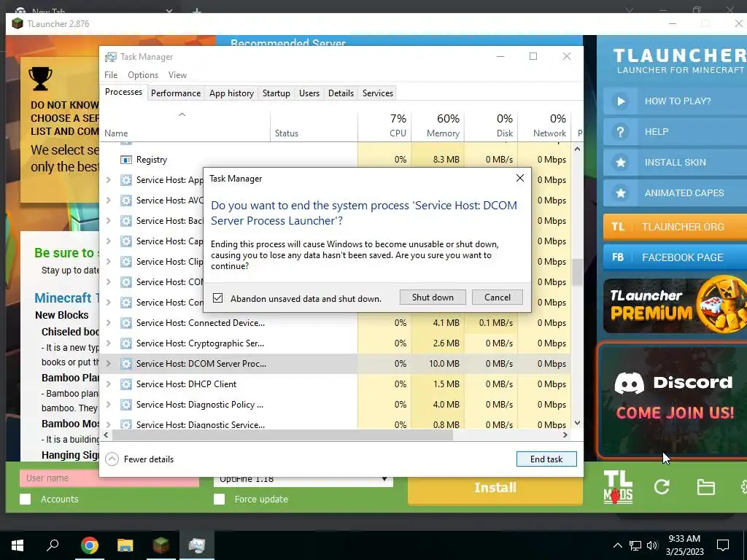Viewport: 747px width, 560px height.
Task: Click the gear icon of Service Host: DHCP Client
Action: click(125, 384)
